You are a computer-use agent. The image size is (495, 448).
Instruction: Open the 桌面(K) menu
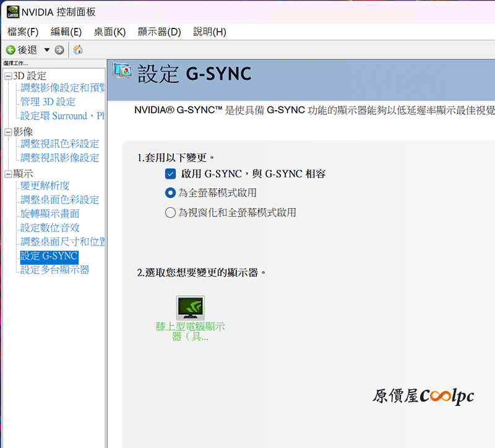tap(110, 32)
